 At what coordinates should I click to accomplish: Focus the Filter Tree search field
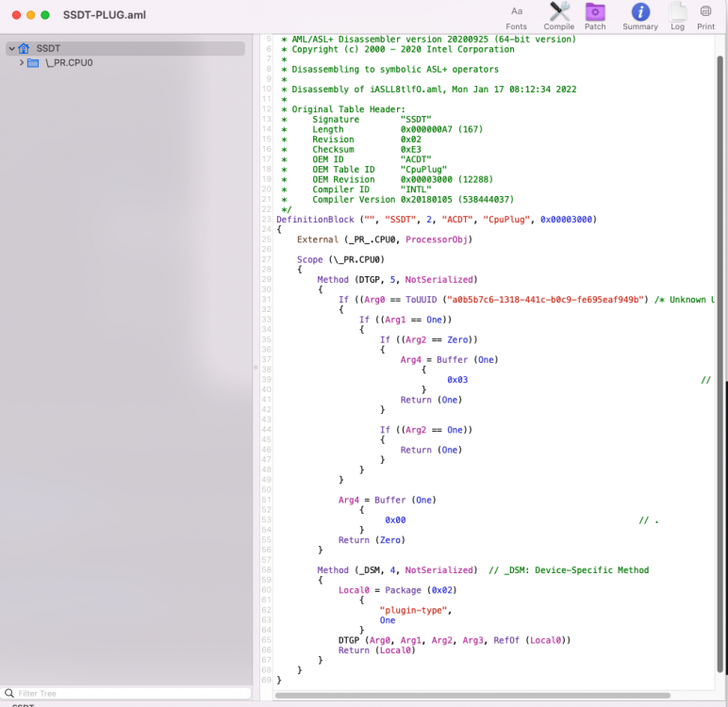point(125,693)
